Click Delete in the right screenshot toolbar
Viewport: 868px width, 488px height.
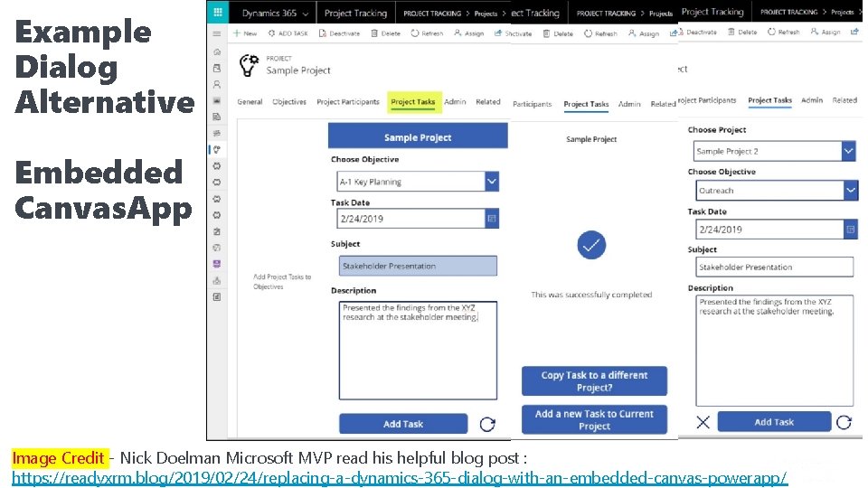(742, 33)
